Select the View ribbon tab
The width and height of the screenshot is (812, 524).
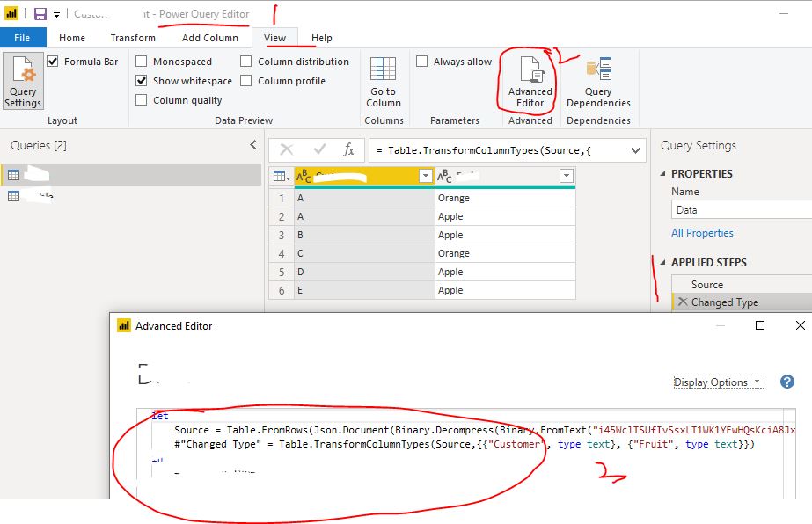pyautogui.click(x=274, y=38)
